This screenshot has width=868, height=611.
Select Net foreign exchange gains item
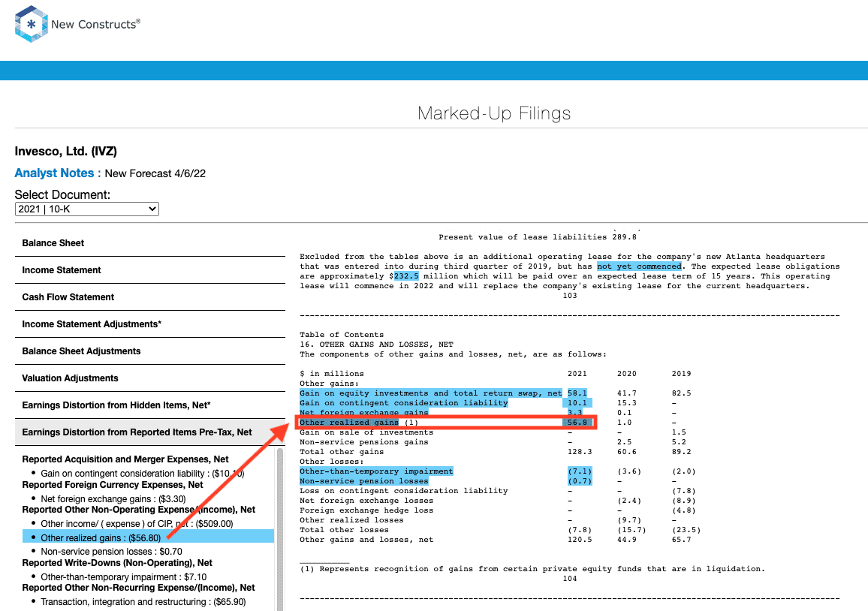[113, 498]
